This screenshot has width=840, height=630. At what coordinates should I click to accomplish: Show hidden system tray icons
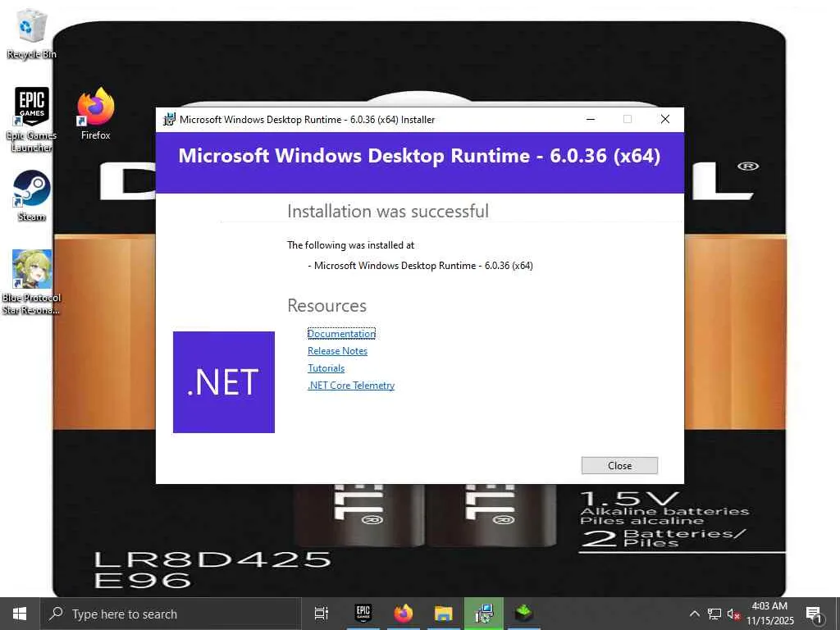click(694, 614)
